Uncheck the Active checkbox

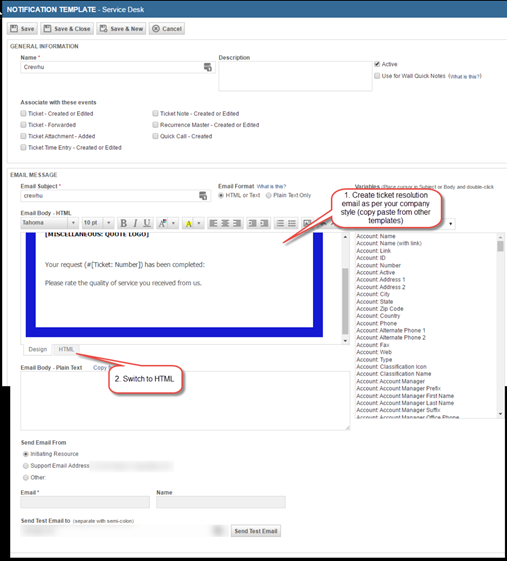[x=377, y=64]
